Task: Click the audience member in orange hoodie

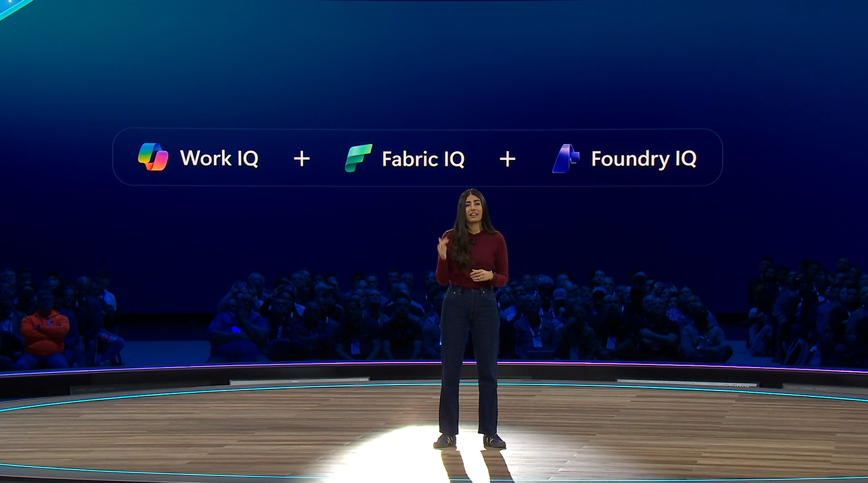Action: 45,334
